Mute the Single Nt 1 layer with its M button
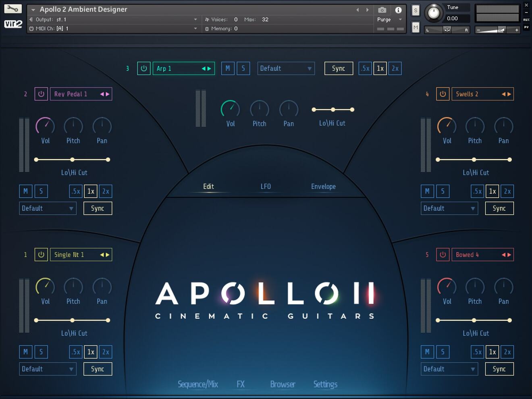 pos(25,352)
